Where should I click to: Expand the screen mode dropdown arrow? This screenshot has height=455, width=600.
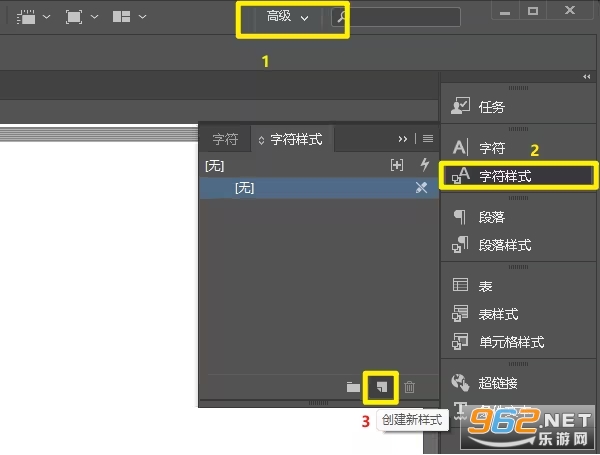[x=94, y=17]
